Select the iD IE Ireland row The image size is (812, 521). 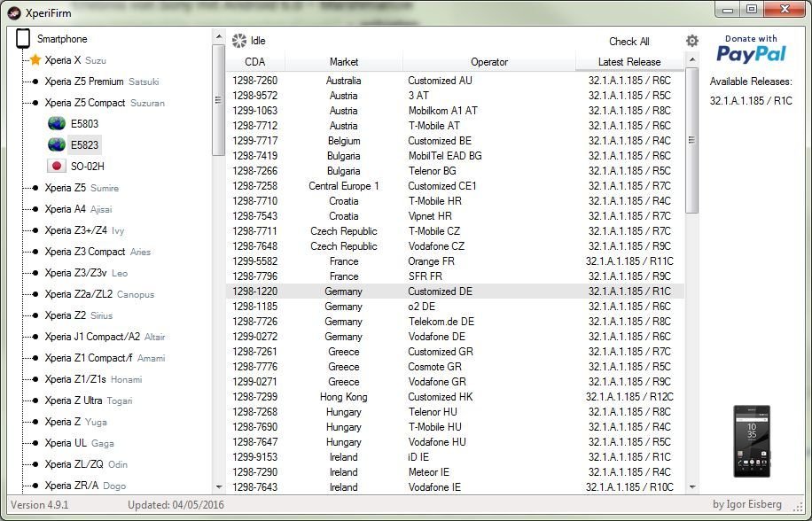click(455, 457)
